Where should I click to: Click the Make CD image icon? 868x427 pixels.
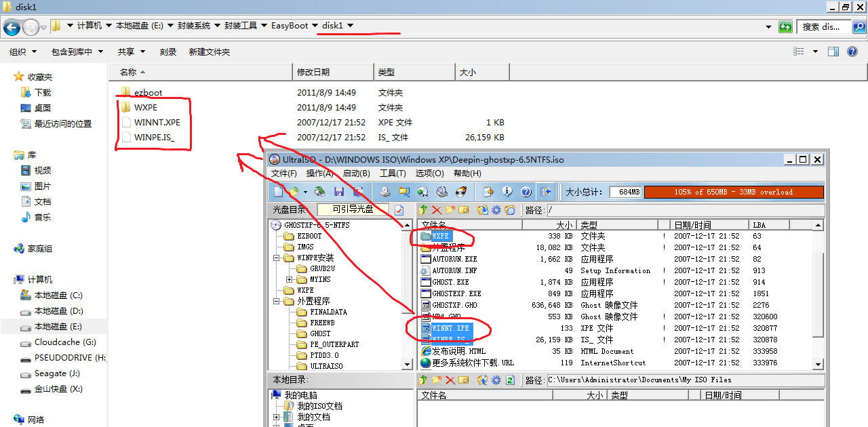(384, 192)
